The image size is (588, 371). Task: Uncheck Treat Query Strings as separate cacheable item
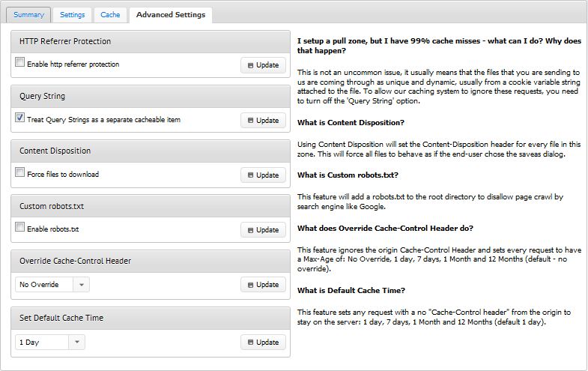[20, 118]
